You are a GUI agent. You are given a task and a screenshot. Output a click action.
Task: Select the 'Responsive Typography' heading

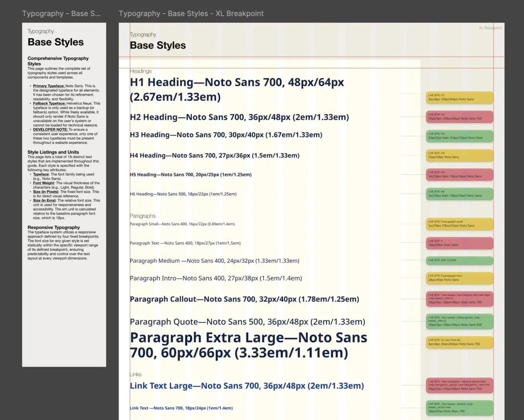coord(53,227)
